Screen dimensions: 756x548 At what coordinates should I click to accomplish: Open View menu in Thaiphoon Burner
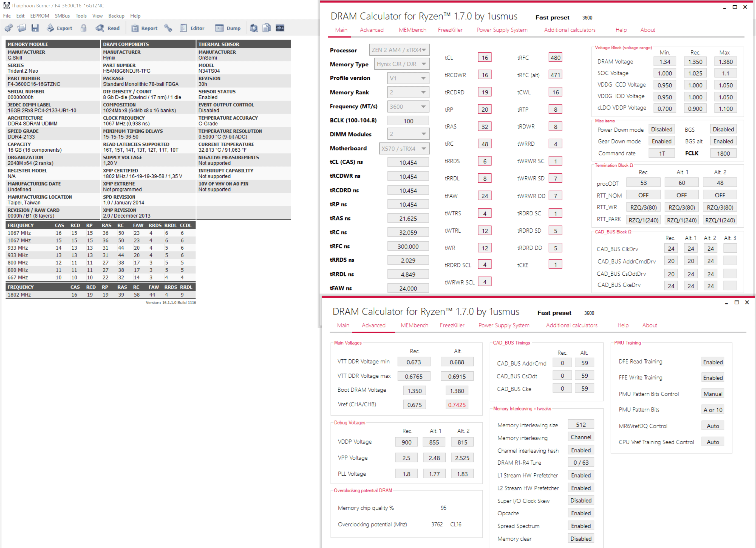click(97, 16)
